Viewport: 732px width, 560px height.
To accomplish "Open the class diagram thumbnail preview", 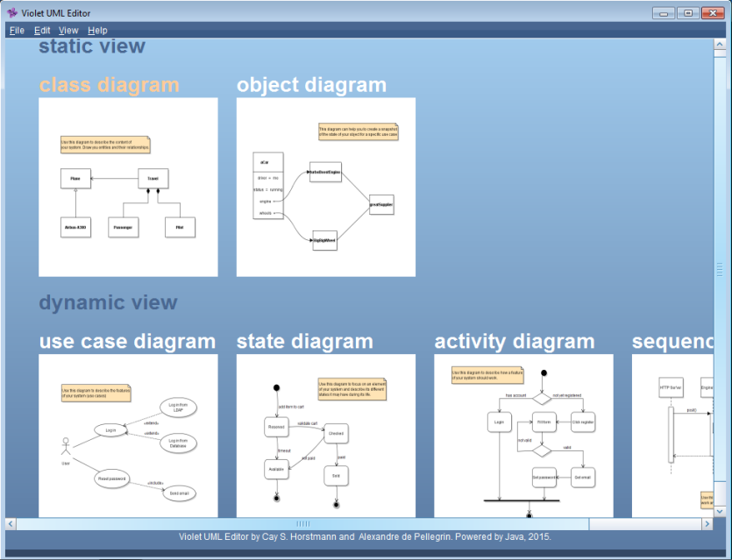I will tap(128, 188).
